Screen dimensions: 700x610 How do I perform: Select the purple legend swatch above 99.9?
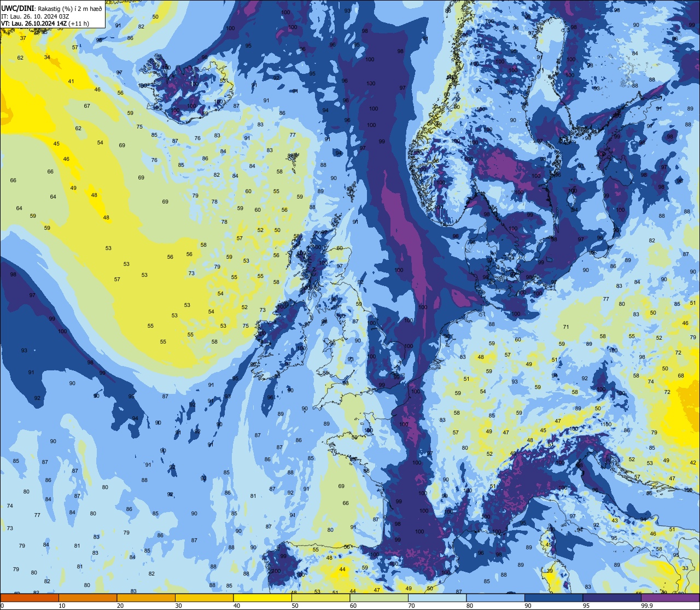pos(670,597)
